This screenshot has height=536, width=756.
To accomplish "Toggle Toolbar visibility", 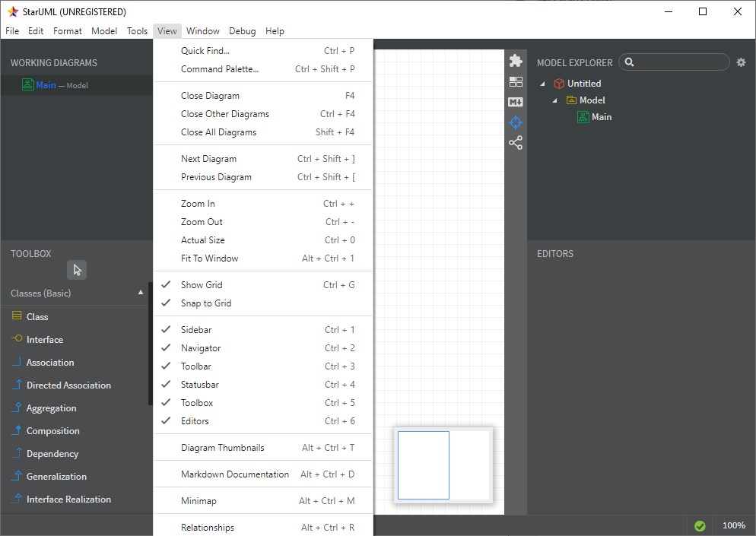I will click(263, 366).
